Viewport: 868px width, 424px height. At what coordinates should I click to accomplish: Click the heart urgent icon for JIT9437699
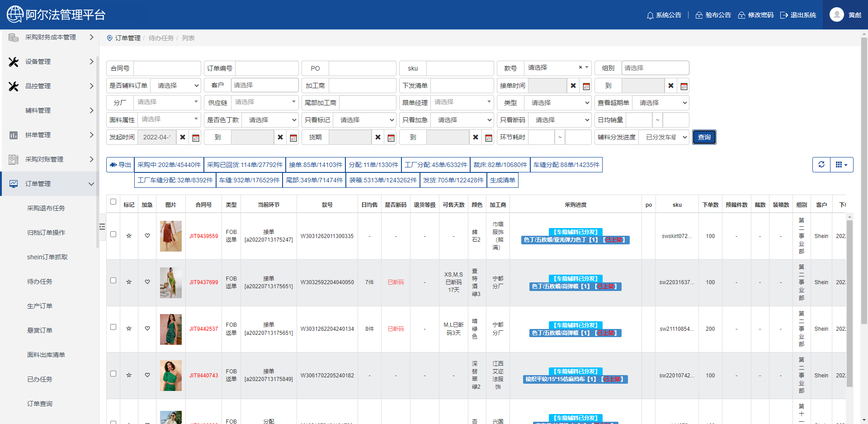tap(147, 282)
